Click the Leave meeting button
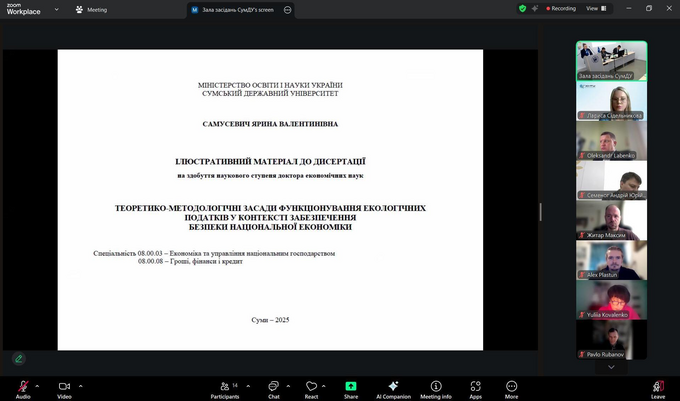 click(658, 387)
